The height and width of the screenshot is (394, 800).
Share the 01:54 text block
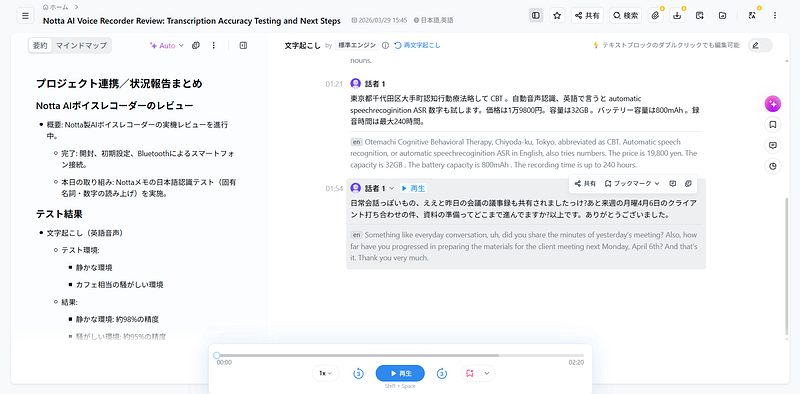pyautogui.click(x=585, y=183)
